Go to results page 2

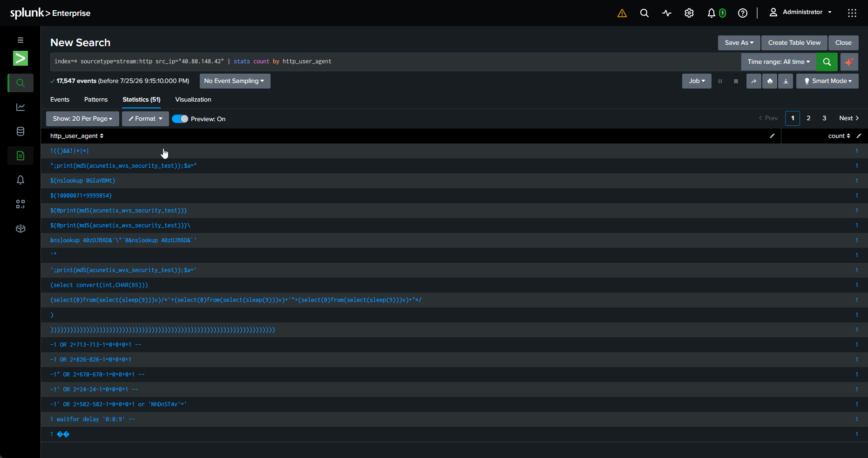click(808, 118)
